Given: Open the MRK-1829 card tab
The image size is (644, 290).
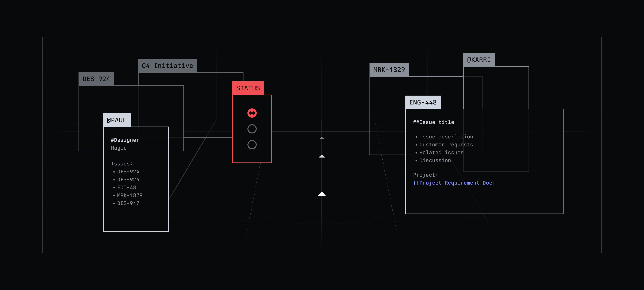Looking at the screenshot, I should pos(389,70).
